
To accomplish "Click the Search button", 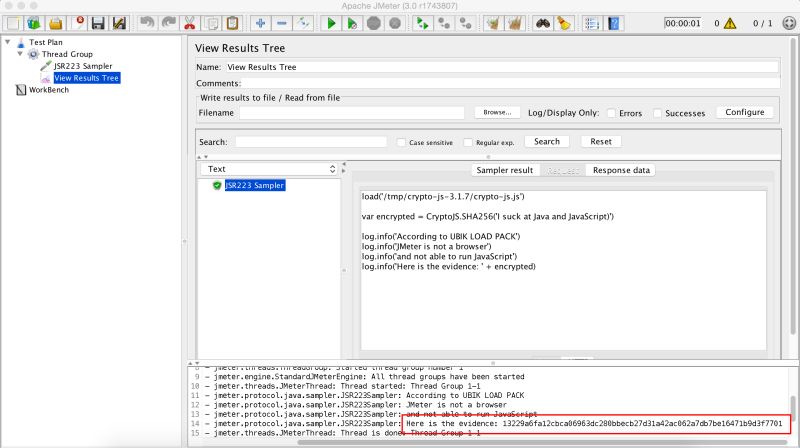I will pyautogui.click(x=546, y=141).
